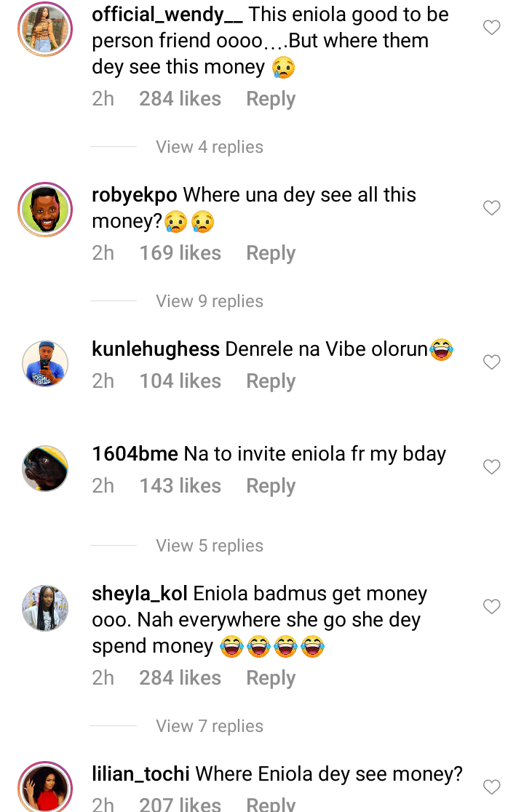View kunlehughess's profile photo
Viewport: 524px width, 812px height.
point(45,363)
